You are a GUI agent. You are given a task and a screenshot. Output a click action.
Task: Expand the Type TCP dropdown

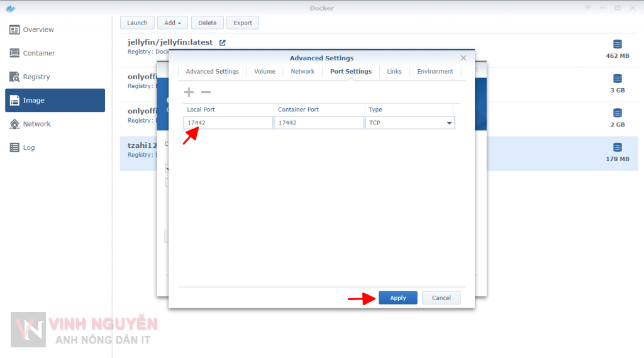click(x=449, y=123)
